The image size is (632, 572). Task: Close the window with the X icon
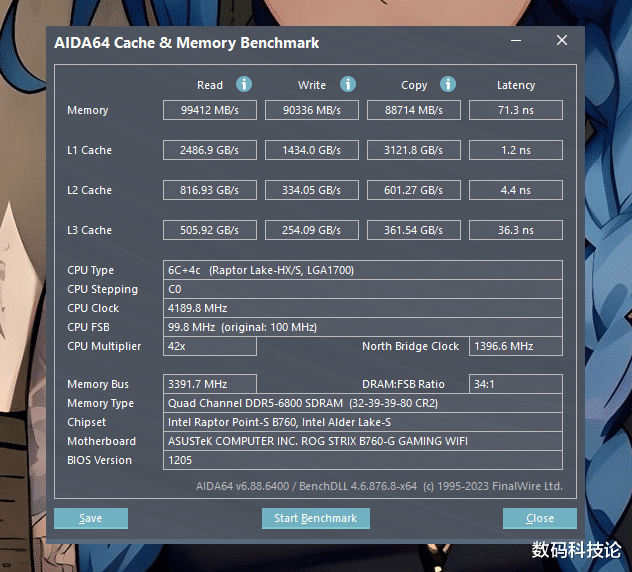[x=562, y=40]
